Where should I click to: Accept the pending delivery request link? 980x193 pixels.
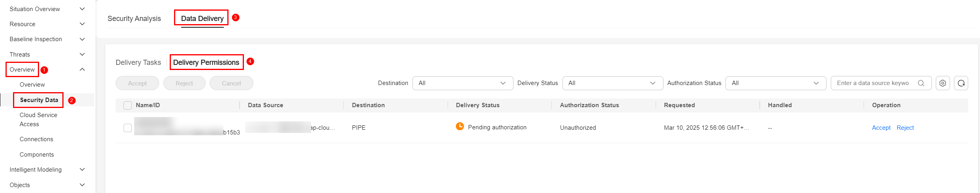(x=881, y=128)
